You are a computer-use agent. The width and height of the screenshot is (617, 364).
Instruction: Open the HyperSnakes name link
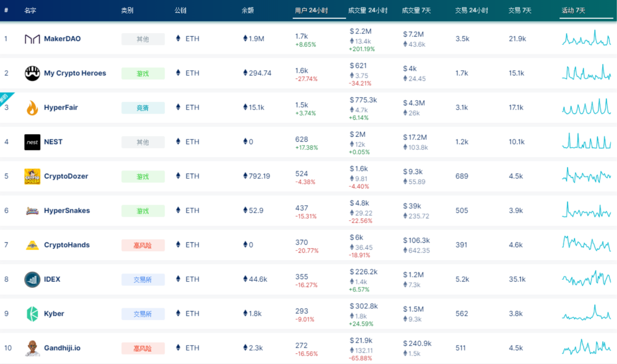(x=67, y=210)
